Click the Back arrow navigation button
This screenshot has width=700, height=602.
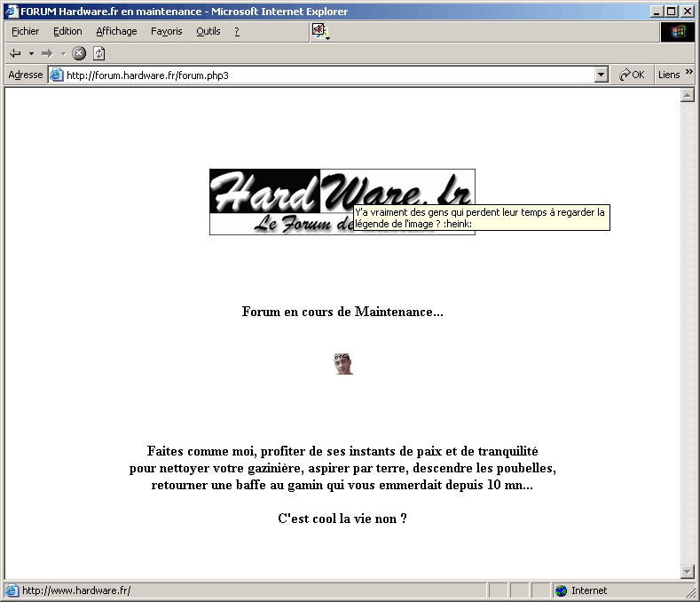point(15,53)
